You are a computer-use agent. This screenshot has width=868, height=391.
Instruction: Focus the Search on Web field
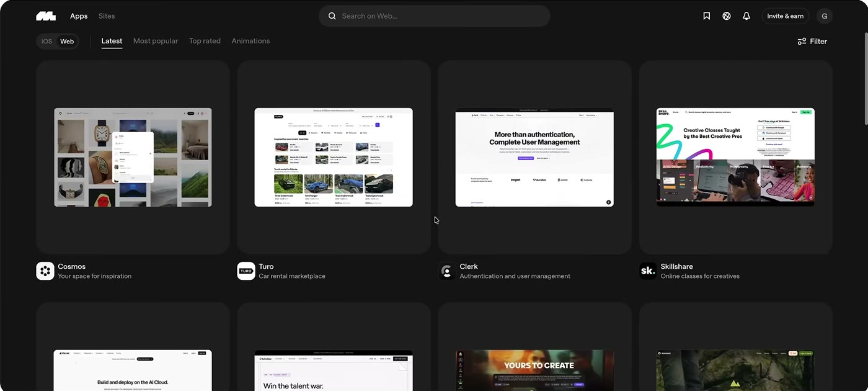435,16
